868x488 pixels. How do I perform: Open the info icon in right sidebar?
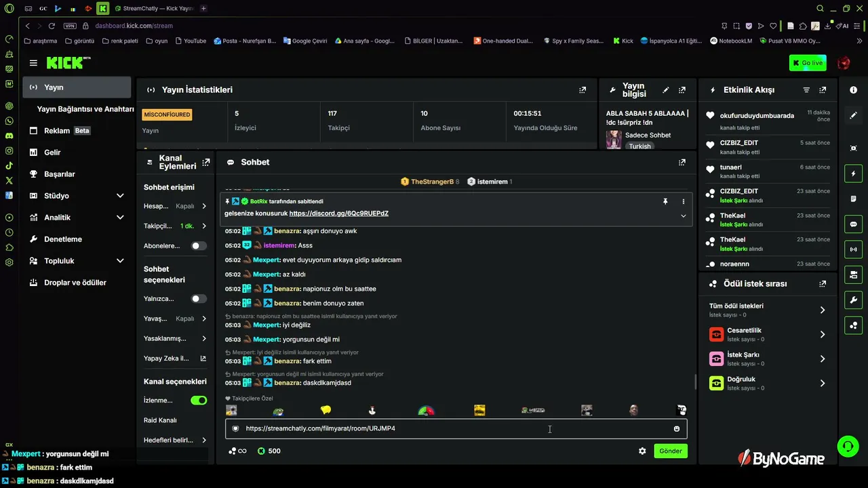[853, 89]
